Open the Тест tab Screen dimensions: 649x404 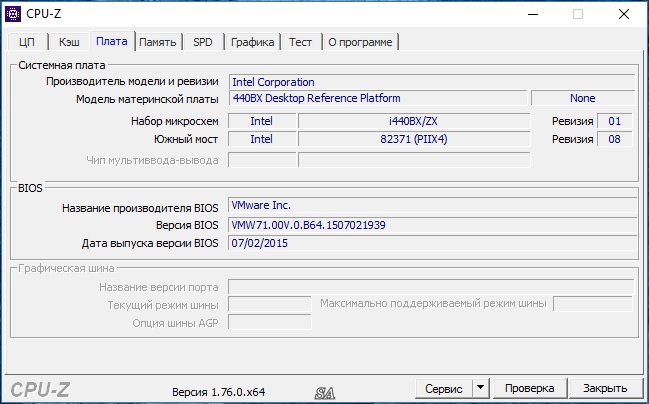click(x=300, y=41)
